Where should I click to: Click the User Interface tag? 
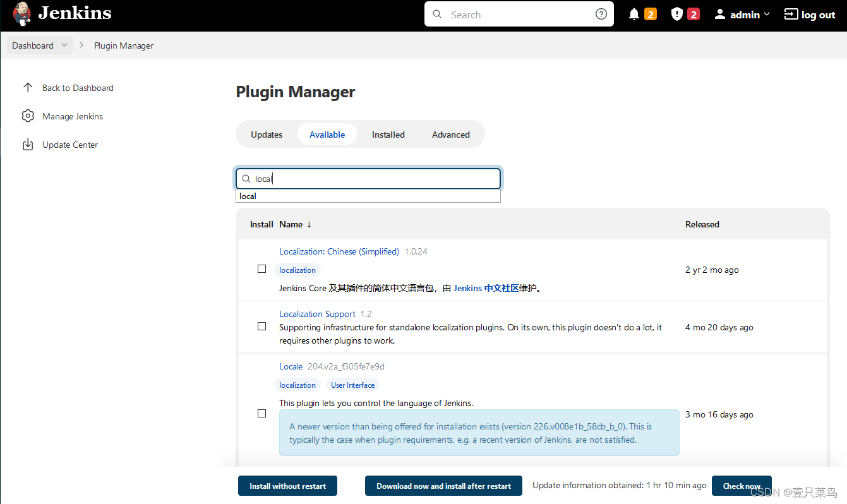click(x=353, y=385)
